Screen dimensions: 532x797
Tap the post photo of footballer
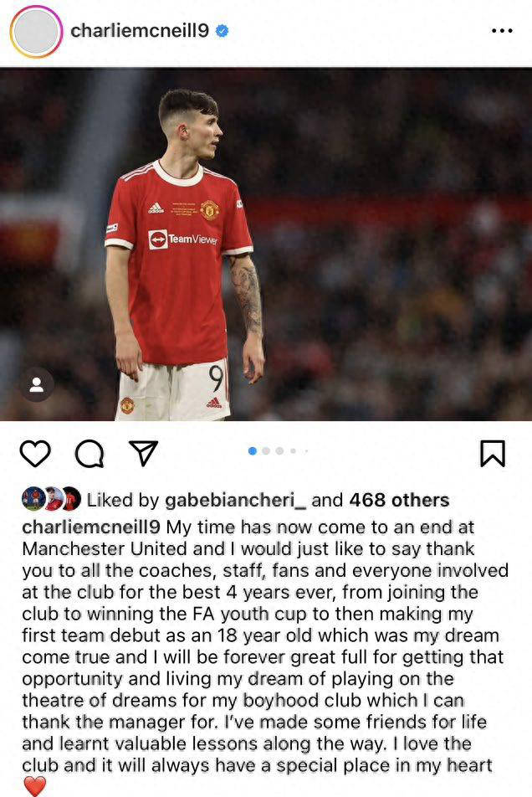(266, 244)
